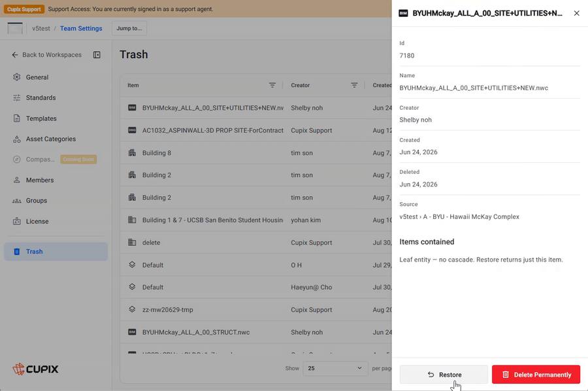This screenshot has width=588, height=391.
Task: Click the Id value 7180
Action: pos(407,56)
